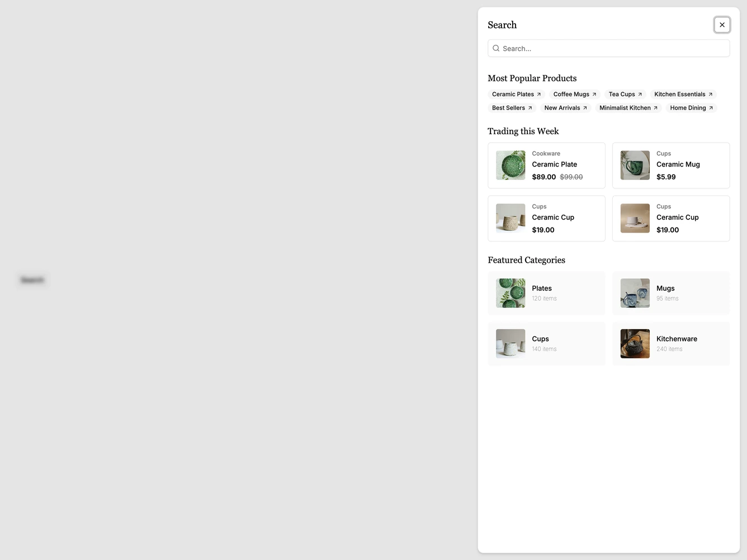Click the Trading this Week heading

click(x=523, y=131)
